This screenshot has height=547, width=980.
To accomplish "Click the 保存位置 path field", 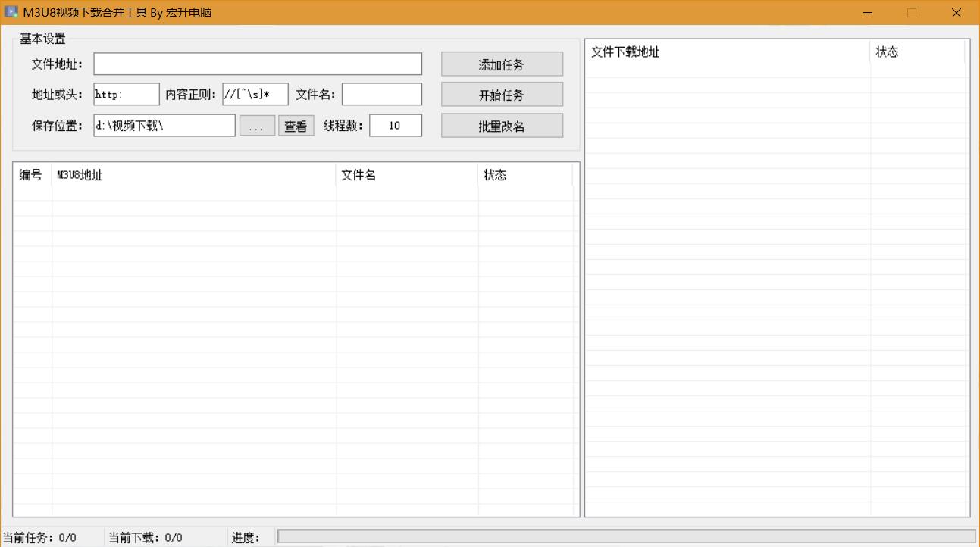I will (164, 126).
